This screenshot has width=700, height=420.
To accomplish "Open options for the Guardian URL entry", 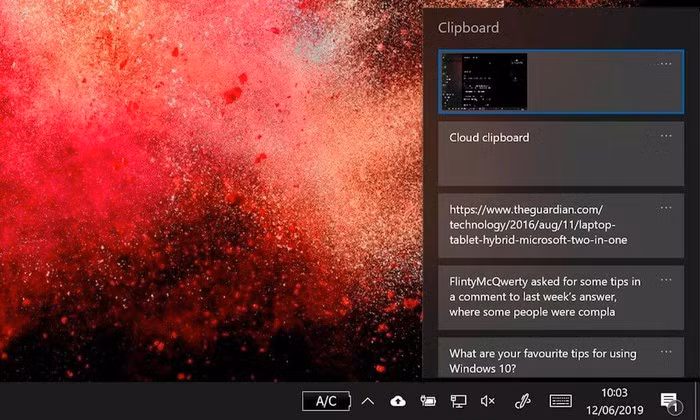I will click(666, 208).
